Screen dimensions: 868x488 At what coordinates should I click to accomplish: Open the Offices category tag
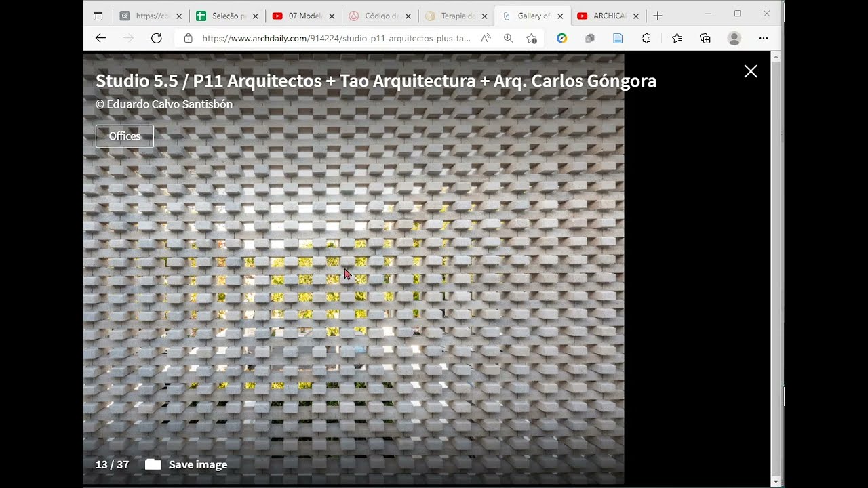[125, 136]
